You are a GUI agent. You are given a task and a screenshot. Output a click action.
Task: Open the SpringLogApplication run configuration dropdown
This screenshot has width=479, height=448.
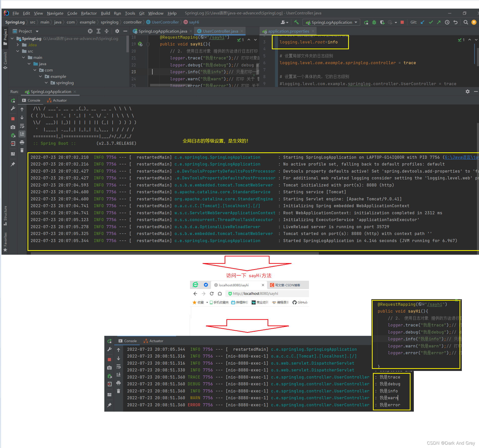tap(331, 22)
